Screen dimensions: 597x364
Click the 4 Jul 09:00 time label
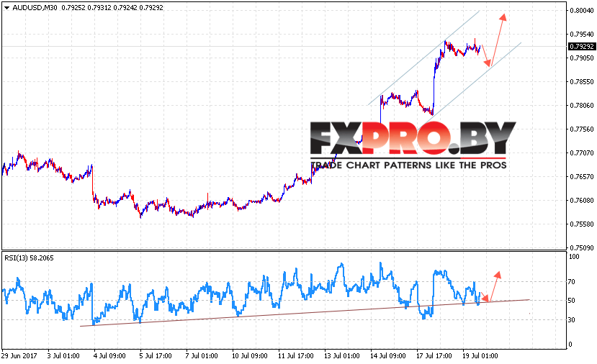[x=109, y=356]
